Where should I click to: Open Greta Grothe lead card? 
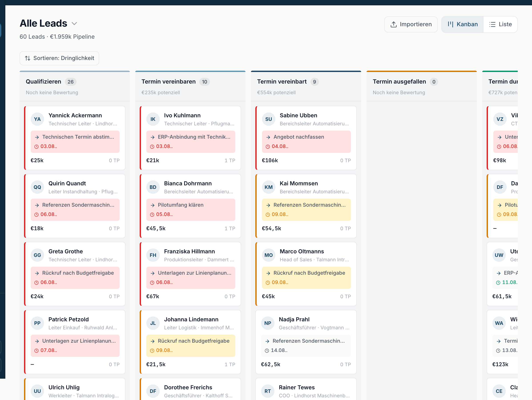click(x=75, y=274)
